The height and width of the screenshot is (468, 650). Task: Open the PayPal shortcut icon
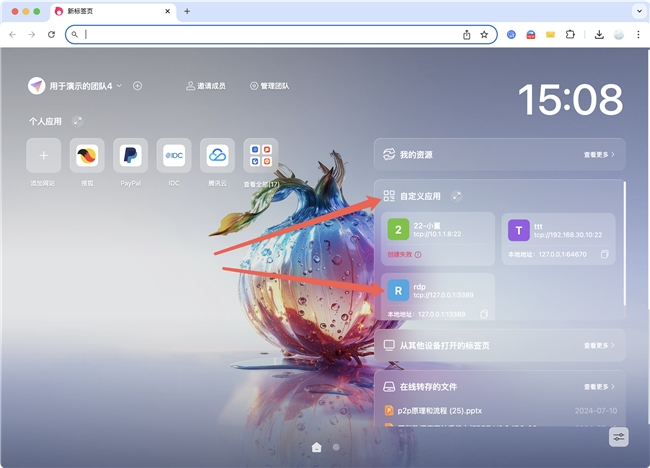tap(130, 156)
